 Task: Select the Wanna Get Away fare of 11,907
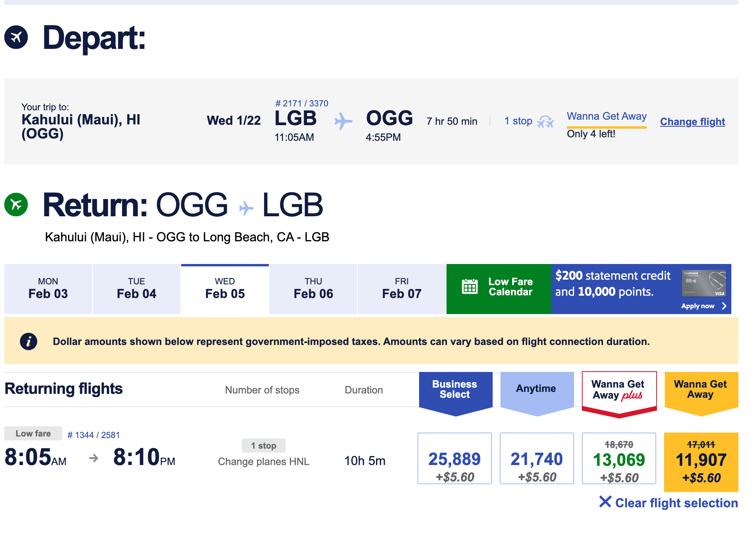pos(701,461)
